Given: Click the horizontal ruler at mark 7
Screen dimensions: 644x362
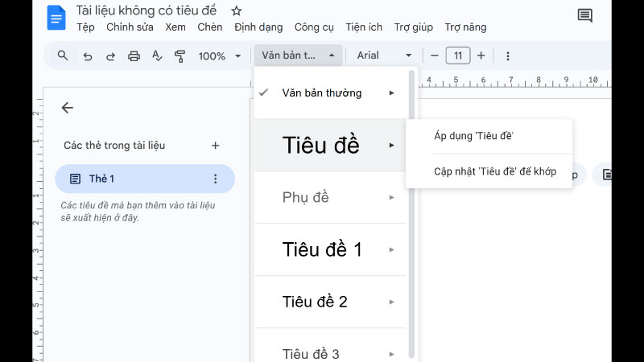Looking at the screenshot, I should tap(511, 80).
